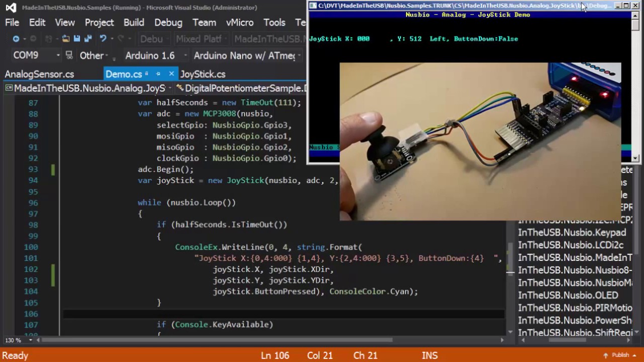The height and width of the screenshot is (362, 644).
Task: Select InTheUSB.Nusbio.Keypad project in Solution Explorer
Action: 572,232
